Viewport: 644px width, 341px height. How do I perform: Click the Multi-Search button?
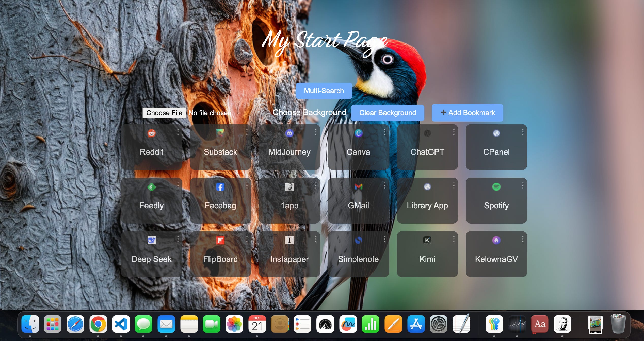tap(324, 91)
